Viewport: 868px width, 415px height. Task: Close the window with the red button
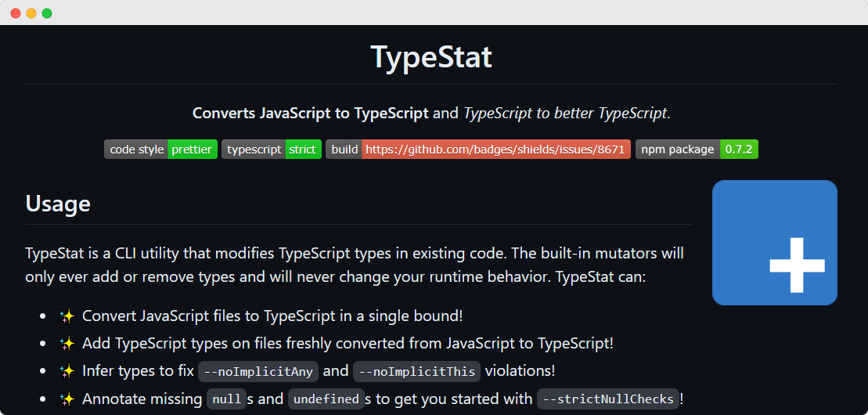[16, 13]
